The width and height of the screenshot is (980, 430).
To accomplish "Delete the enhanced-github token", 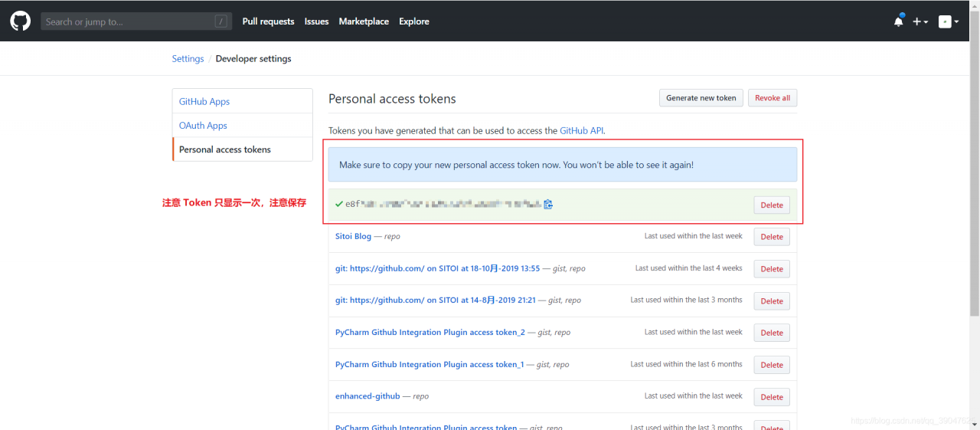I will click(x=772, y=396).
